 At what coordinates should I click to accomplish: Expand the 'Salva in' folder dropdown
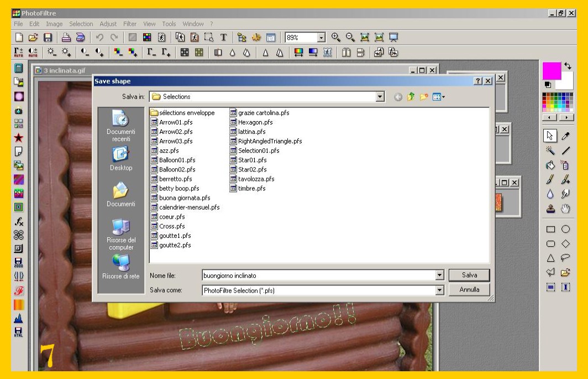[380, 97]
